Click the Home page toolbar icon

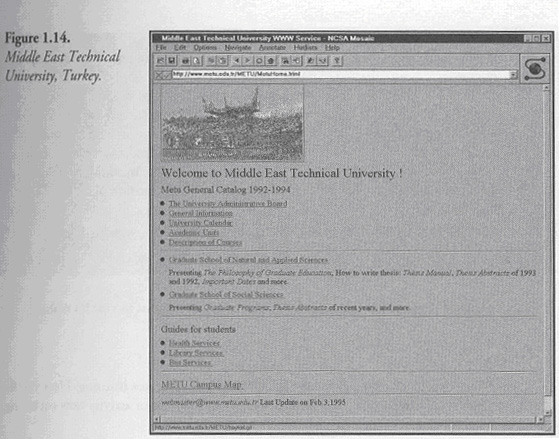click(271, 61)
